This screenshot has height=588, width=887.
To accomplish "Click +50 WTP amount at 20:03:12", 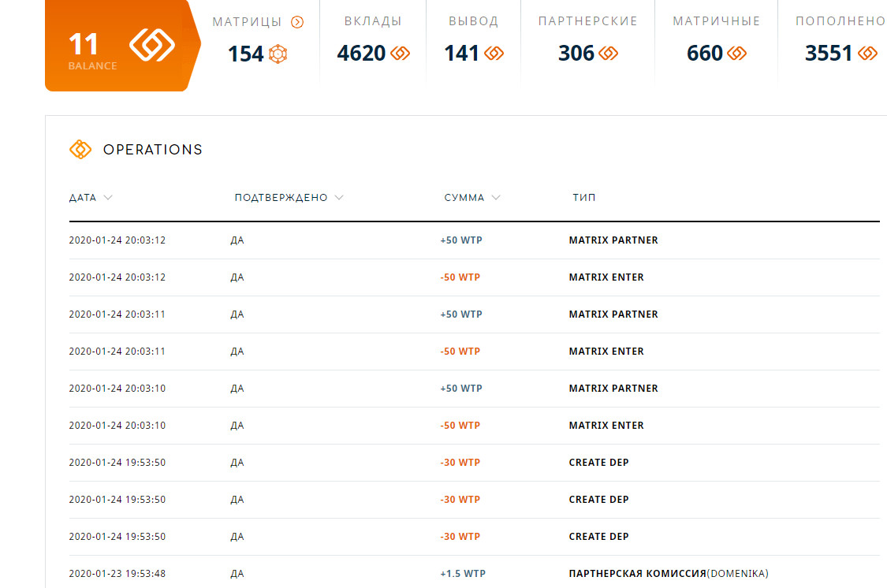I will coord(461,240).
